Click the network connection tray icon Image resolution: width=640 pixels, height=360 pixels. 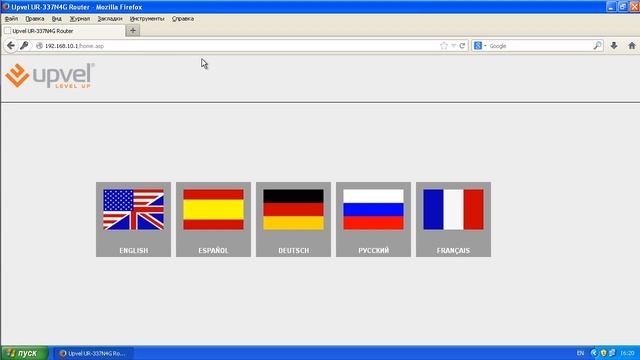pos(612,353)
